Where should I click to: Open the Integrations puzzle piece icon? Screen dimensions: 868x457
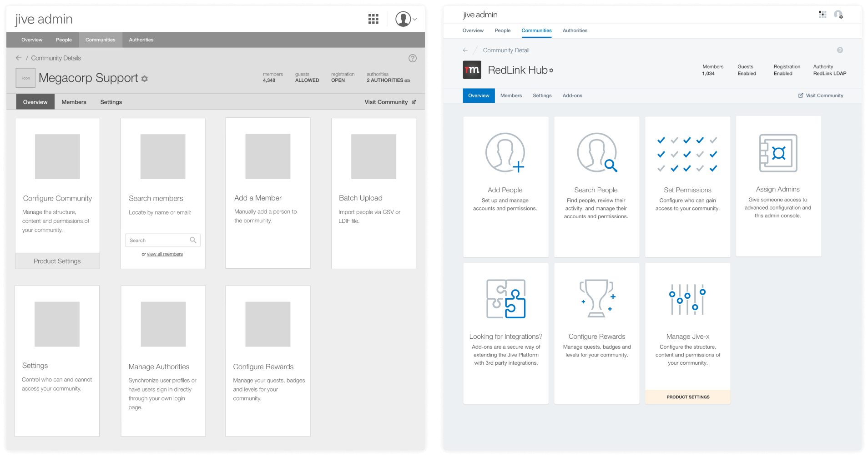[x=505, y=299]
